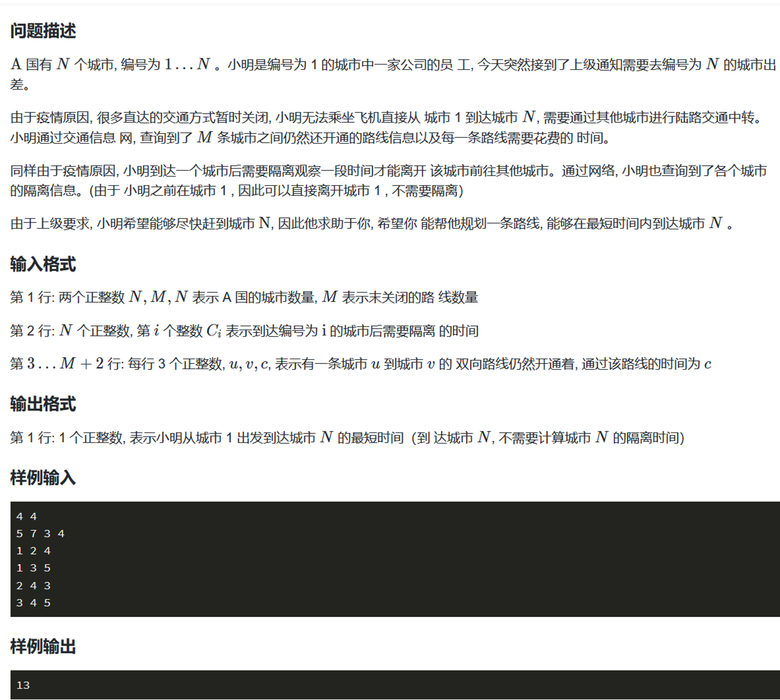
Task: Click the "1 3 5" line in sample input
Action: (34, 568)
